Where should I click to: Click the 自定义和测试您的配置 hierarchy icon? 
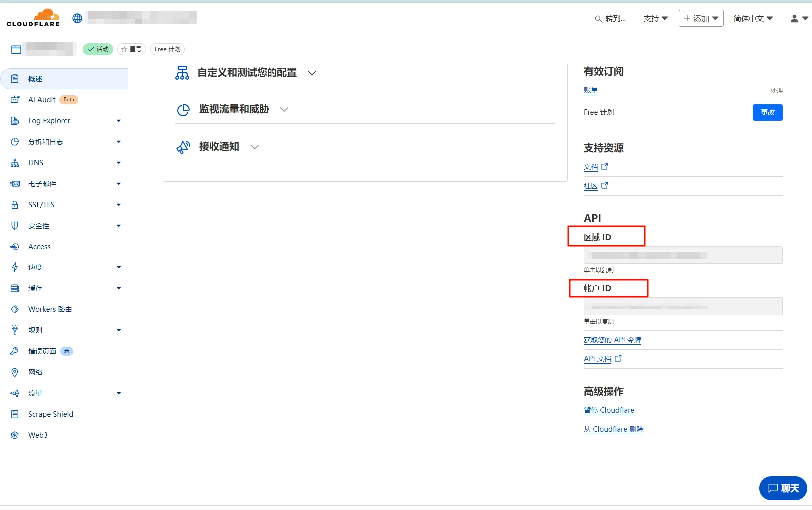182,73
